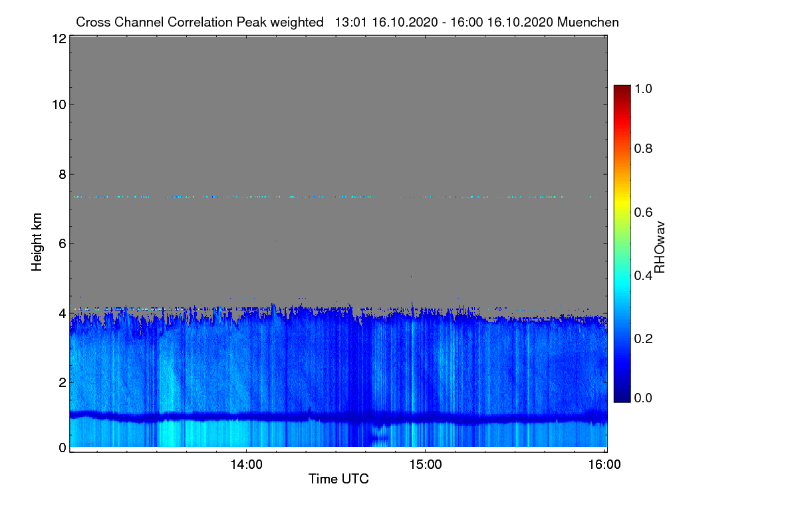Click the height tick label 6
This screenshot has width=798, height=532.
coord(62,243)
